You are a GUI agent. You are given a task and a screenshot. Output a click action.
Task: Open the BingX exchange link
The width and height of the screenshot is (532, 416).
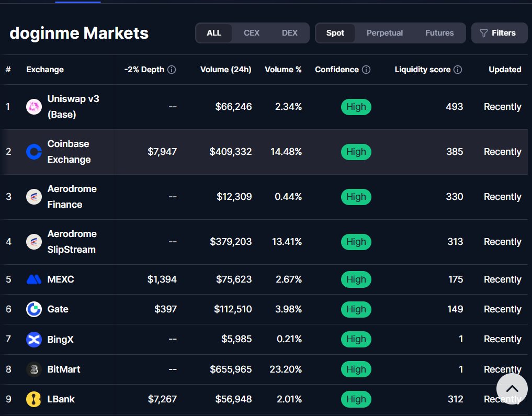coord(60,339)
